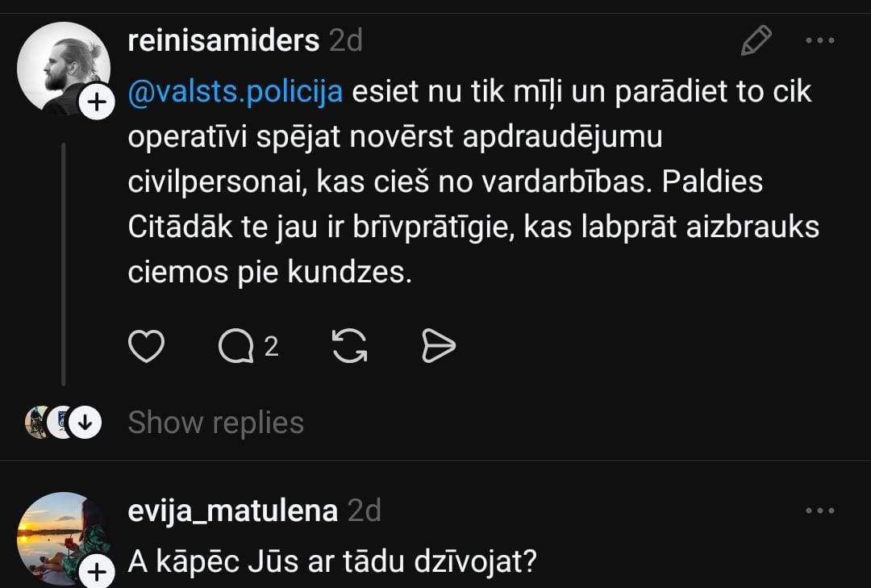Image resolution: width=871 pixels, height=588 pixels.
Task: Open the @valsts.policija mention link
Action: tap(235, 92)
